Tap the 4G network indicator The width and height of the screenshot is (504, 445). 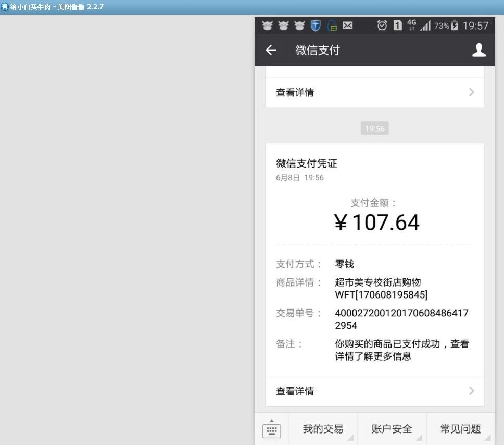point(411,25)
